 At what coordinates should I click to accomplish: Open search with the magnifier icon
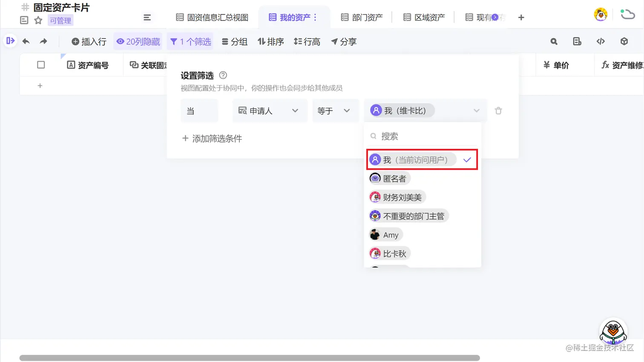click(x=553, y=41)
